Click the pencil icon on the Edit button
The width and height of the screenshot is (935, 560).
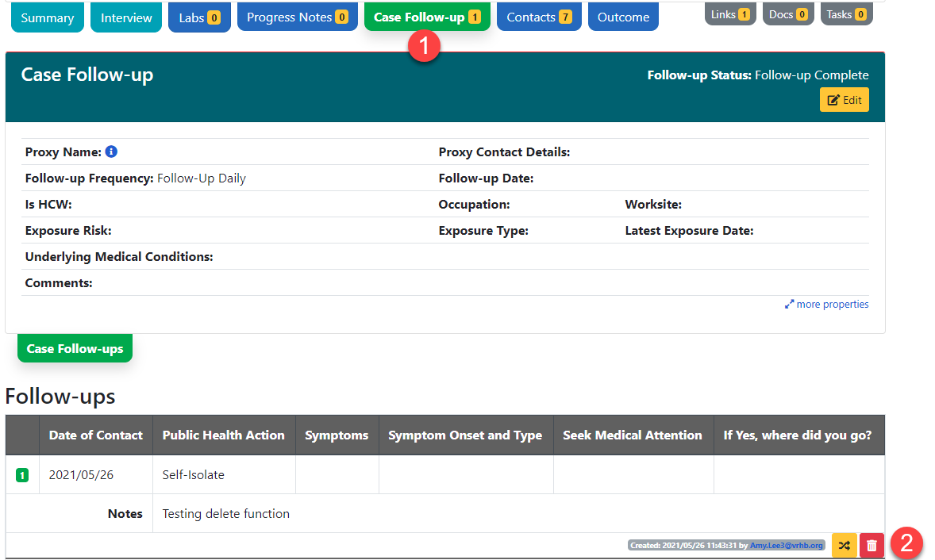point(833,99)
